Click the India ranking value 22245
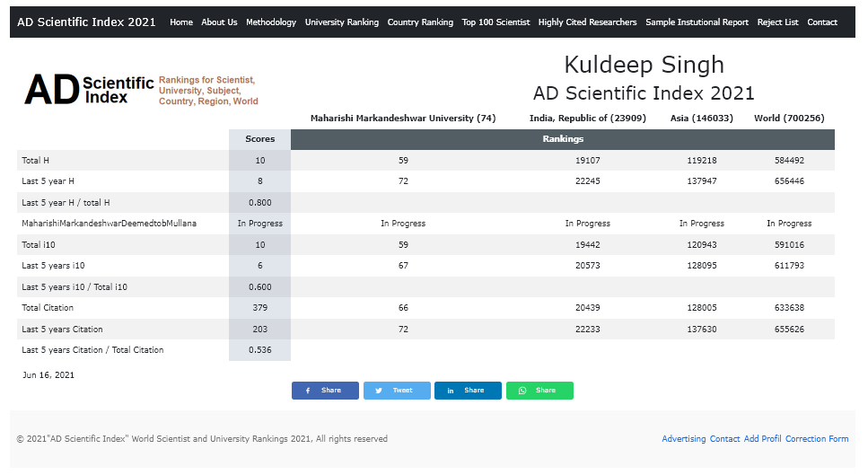This screenshot has height=475, width=868. 587,181
